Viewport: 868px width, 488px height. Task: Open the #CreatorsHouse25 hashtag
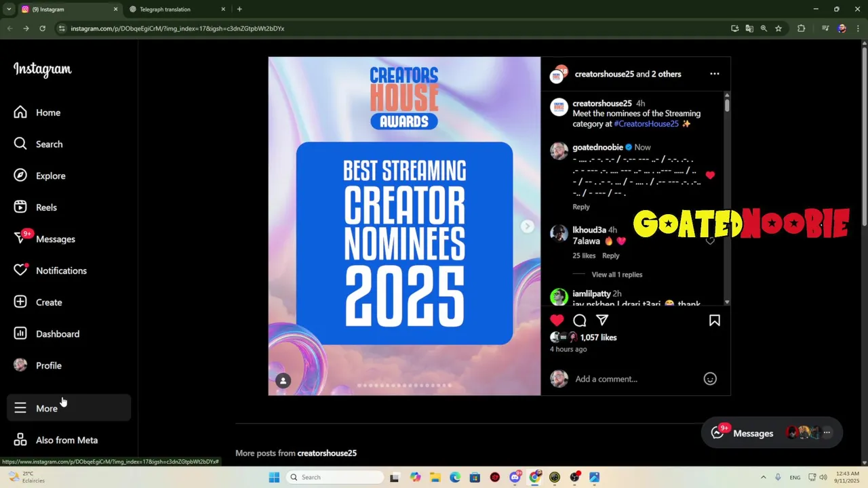[x=646, y=124]
